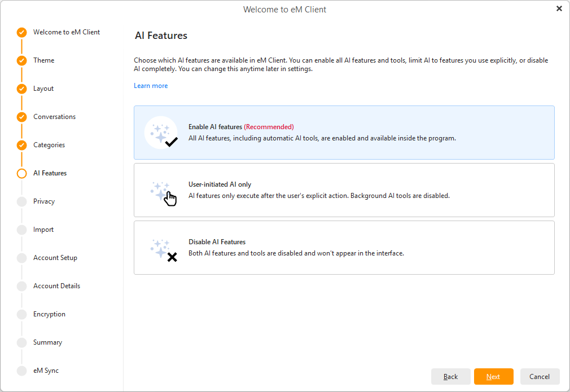Screen dimensions: 570x392
Task: Proceed with the Next button
Action: pyautogui.click(x=493, y=376)
